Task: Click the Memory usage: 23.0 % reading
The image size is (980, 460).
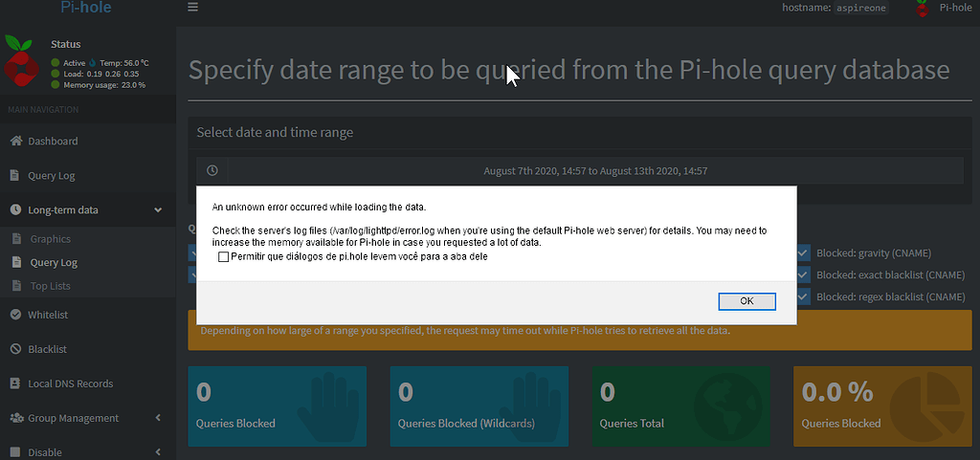Action: coord(99,85)
